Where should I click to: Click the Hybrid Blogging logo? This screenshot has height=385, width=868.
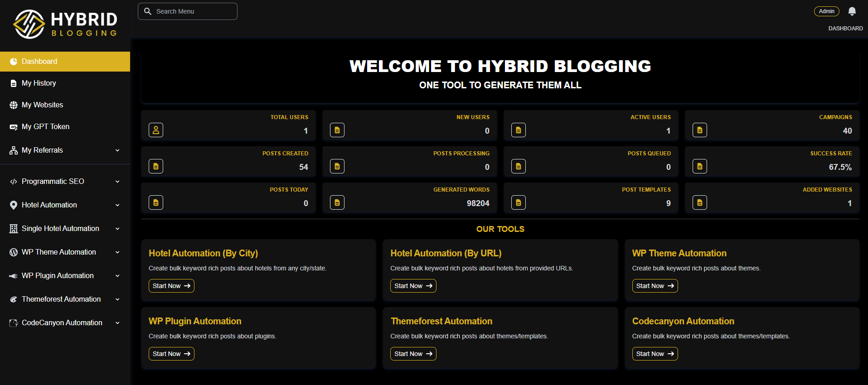pos(65,24)
